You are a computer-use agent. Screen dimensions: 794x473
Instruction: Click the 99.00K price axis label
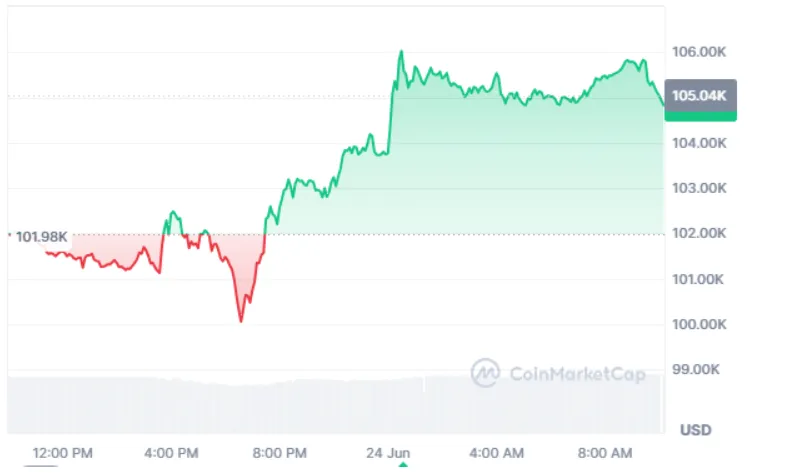pos(696,370)
